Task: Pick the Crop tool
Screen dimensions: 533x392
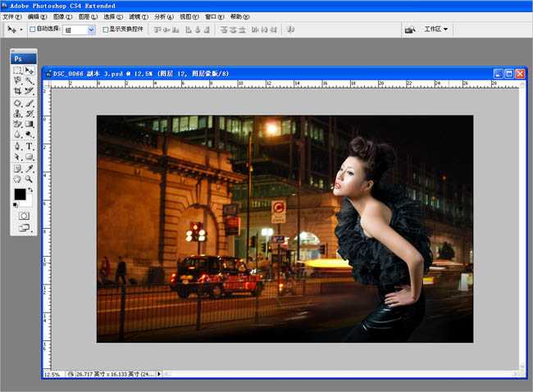Action: (x=17, y=92)
